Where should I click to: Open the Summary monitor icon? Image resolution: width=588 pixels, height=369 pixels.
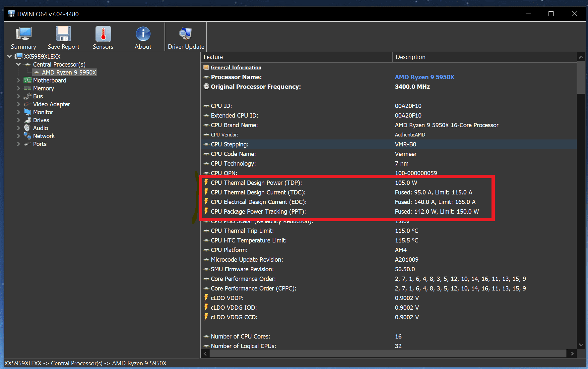point(24,34)
